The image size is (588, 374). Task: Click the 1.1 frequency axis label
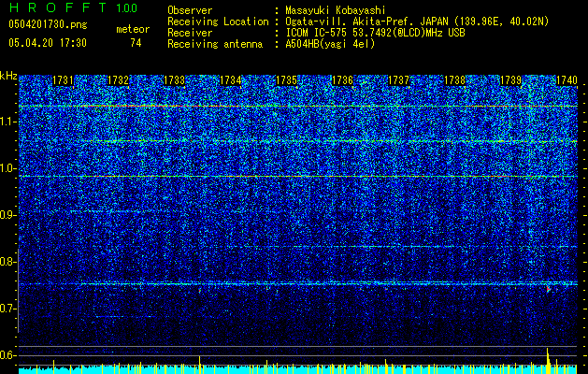[7, 122]
